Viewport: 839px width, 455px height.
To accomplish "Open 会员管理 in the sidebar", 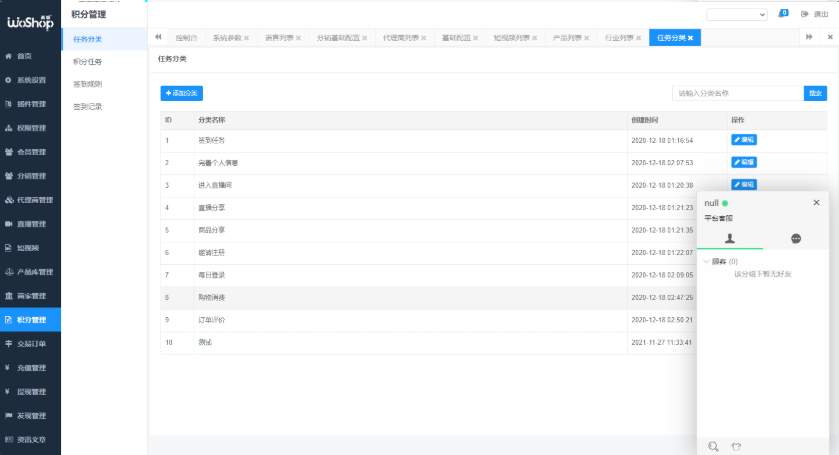I will (x=30, y=152).
